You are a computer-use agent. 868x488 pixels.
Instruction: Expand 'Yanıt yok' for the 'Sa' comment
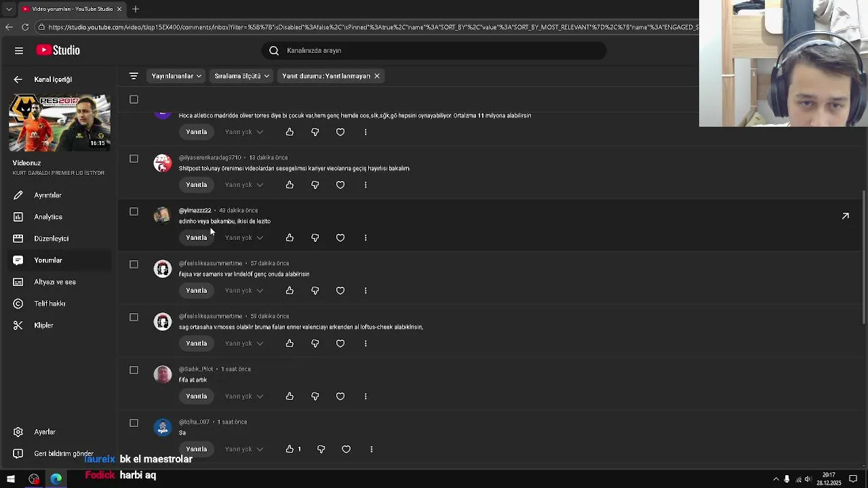[x=244, y=449]
